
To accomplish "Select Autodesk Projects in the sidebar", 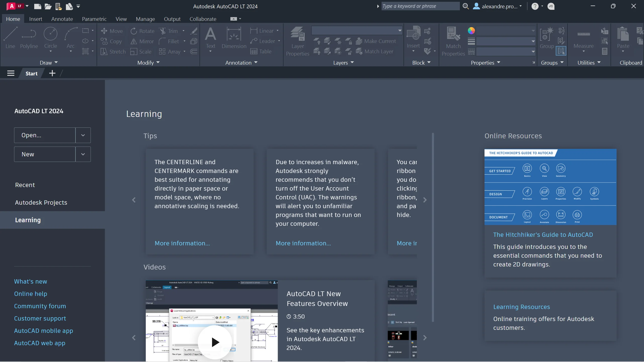I will [x=41, y=203].
